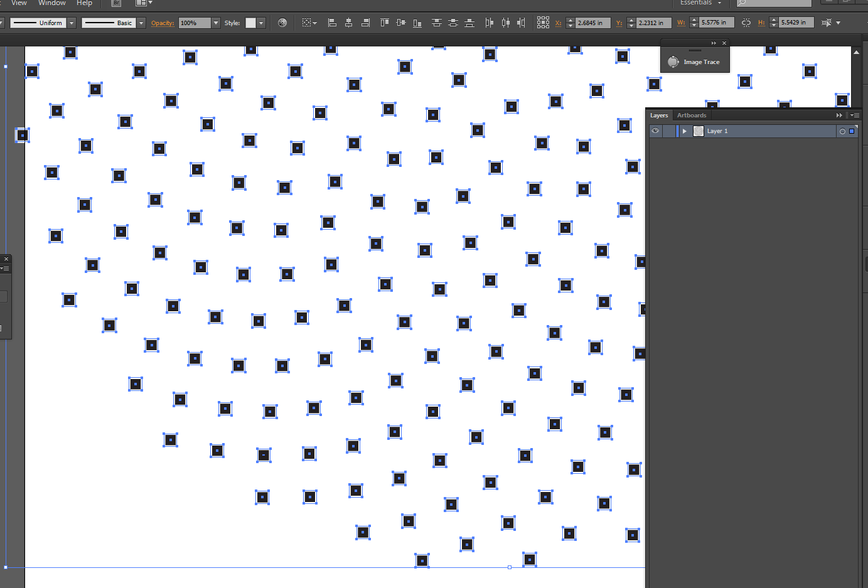Open the Opacity percentage dropdown
The height and width of the screenshot is (588, 868).
[216, 23]
